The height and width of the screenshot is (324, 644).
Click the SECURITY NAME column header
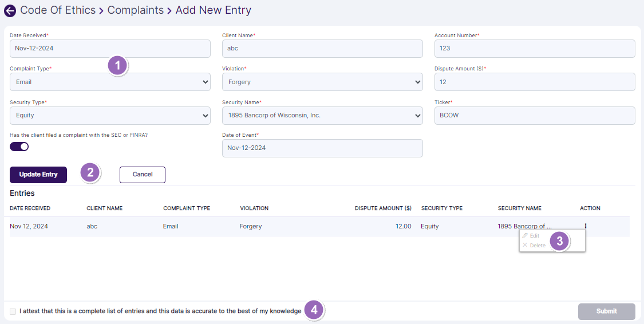(x=520, y=208)
